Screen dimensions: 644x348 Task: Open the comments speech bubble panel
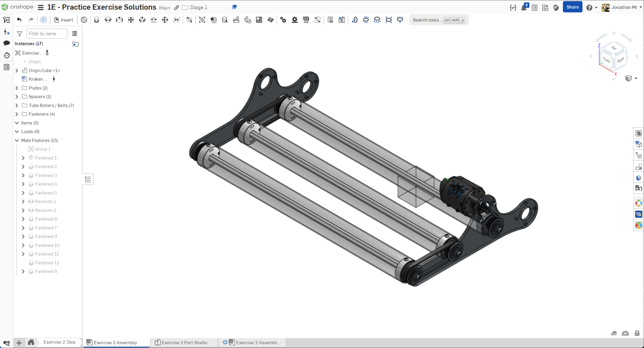[7, 43]
